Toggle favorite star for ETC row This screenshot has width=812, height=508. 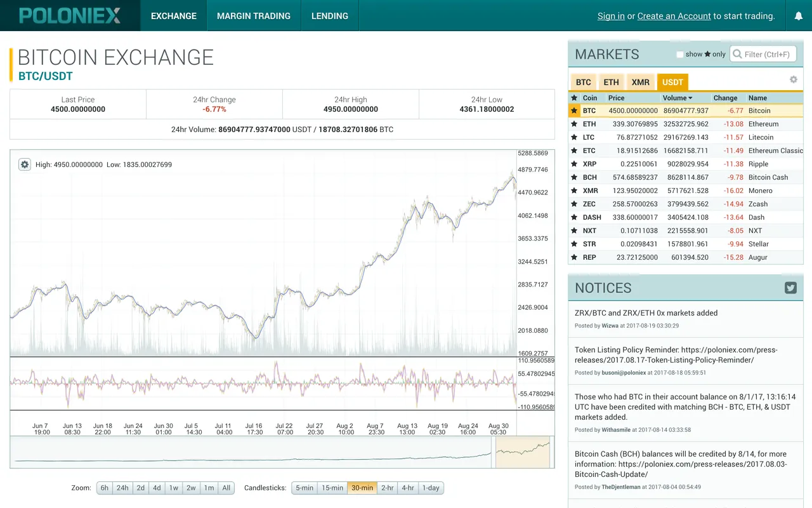[574, 150]
